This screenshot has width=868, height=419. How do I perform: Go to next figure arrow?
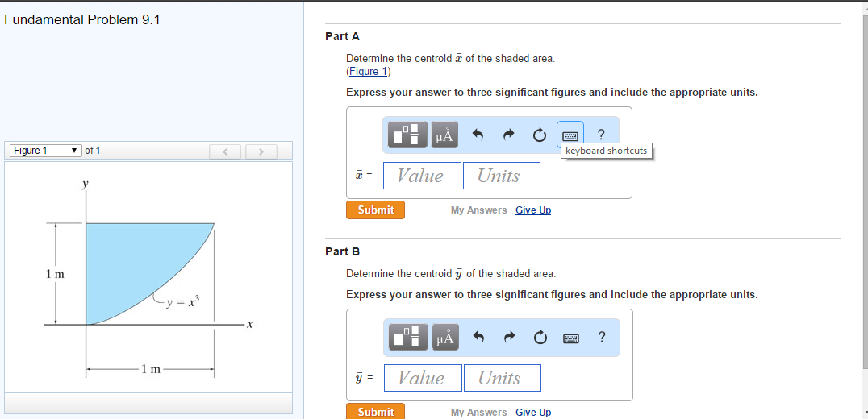tap(261, 151)
